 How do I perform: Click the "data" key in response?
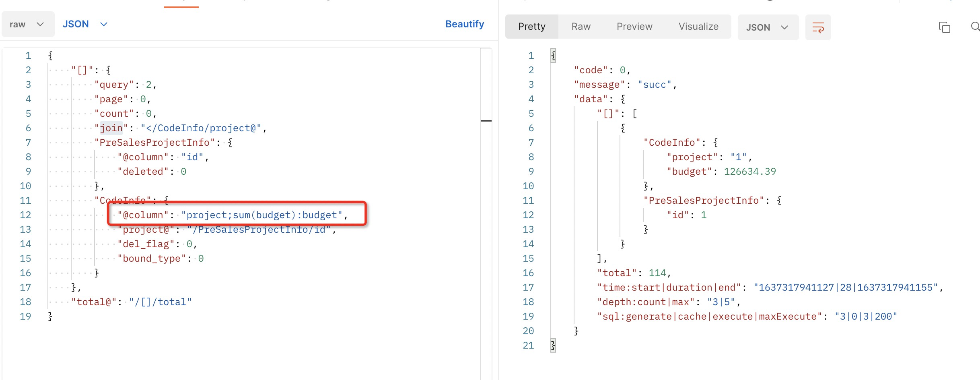[x=591, y=99]
